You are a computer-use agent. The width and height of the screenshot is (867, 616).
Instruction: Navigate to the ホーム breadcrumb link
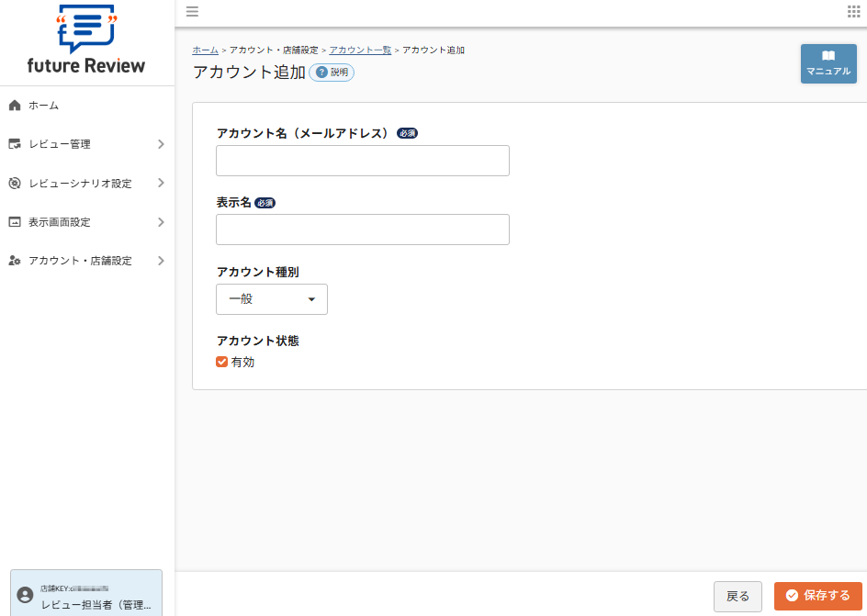[204, 50]
